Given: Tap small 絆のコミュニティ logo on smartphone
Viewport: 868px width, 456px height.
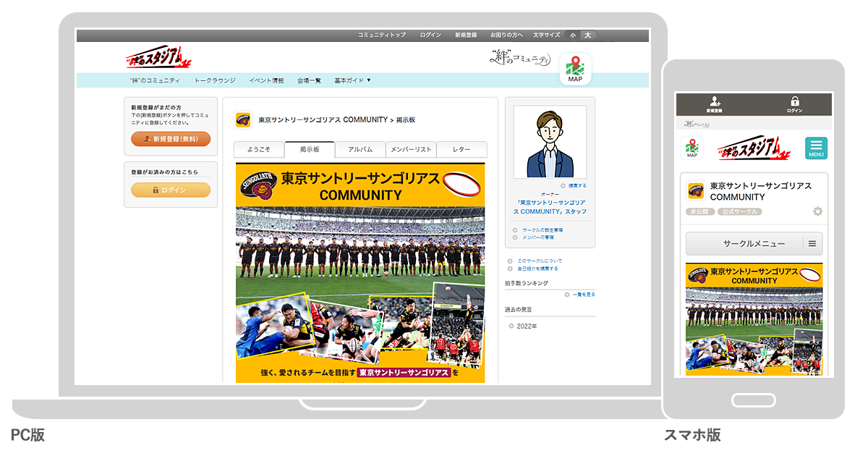Looking at the screenshot, I should pos(697,124).
